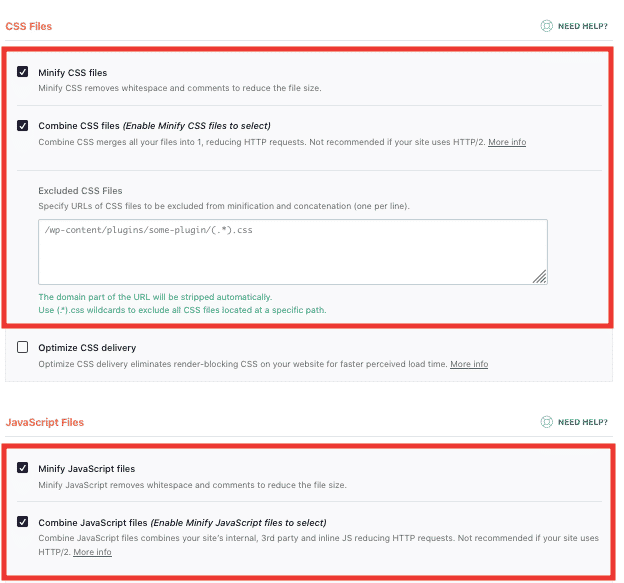Click the lifebuoy icon in CSS Files header
Viewport: 624px width, 583px height.
pos(546,26)
